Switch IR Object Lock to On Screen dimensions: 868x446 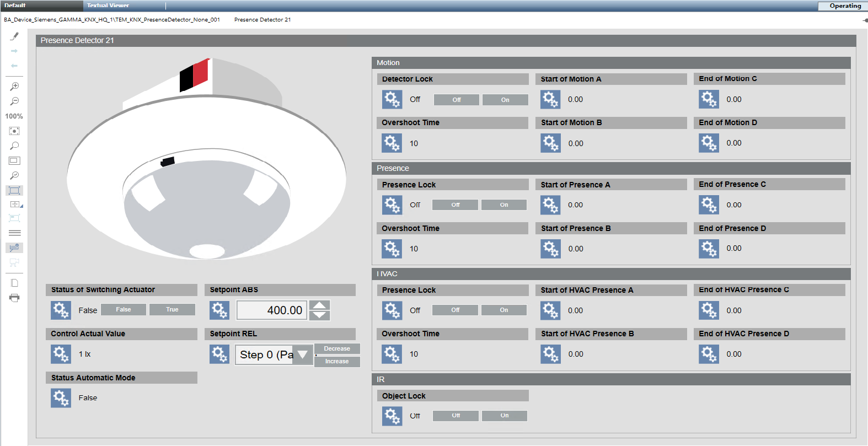click(x=504, y=416)
